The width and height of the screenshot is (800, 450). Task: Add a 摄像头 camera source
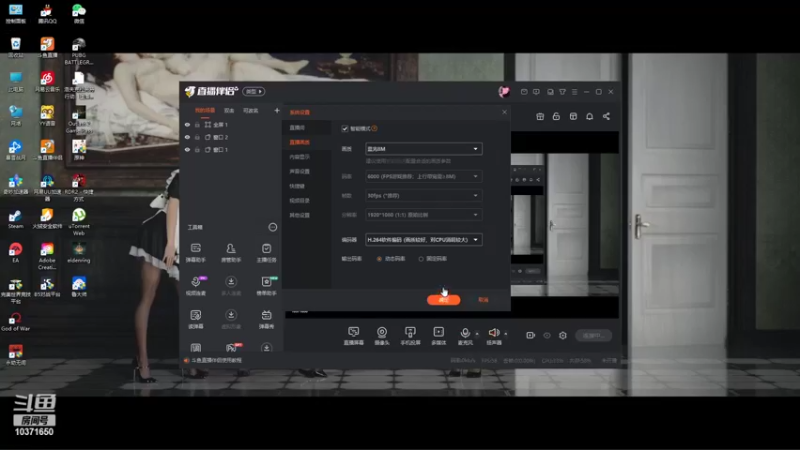click(x=382, y=336)
